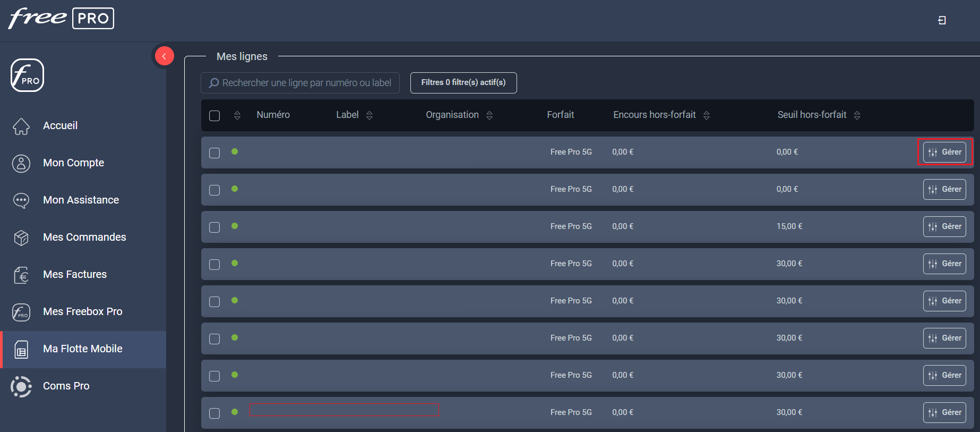Click green status dot of first row
This screenshot has width=980, height=432.
(x=235, y=151)
